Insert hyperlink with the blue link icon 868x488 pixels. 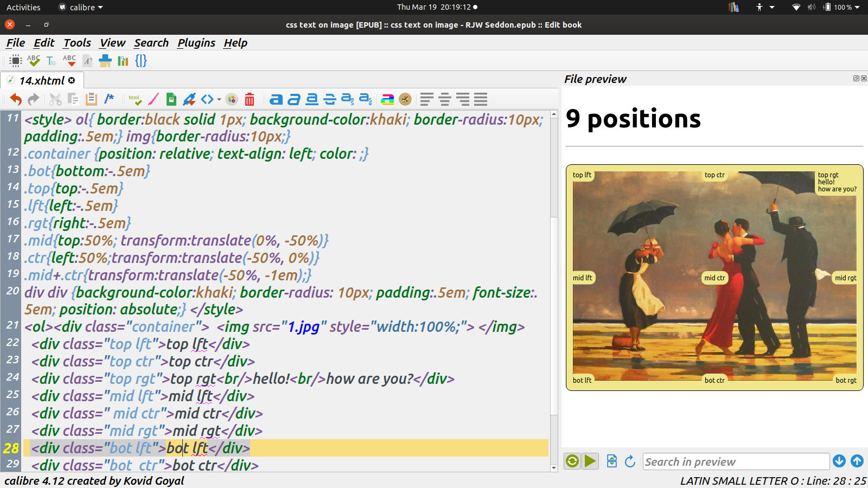click(189, 99)
